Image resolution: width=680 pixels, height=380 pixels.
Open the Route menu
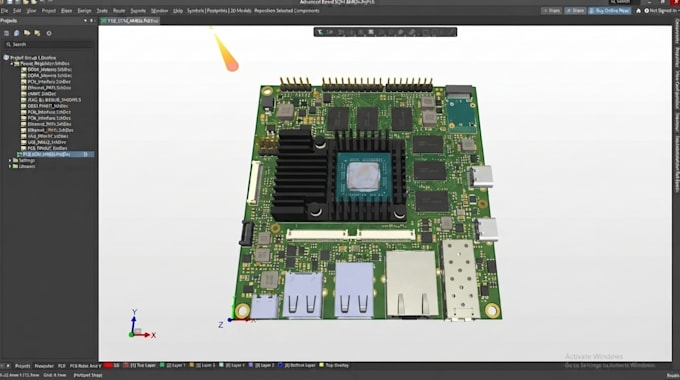coord(119,11)
